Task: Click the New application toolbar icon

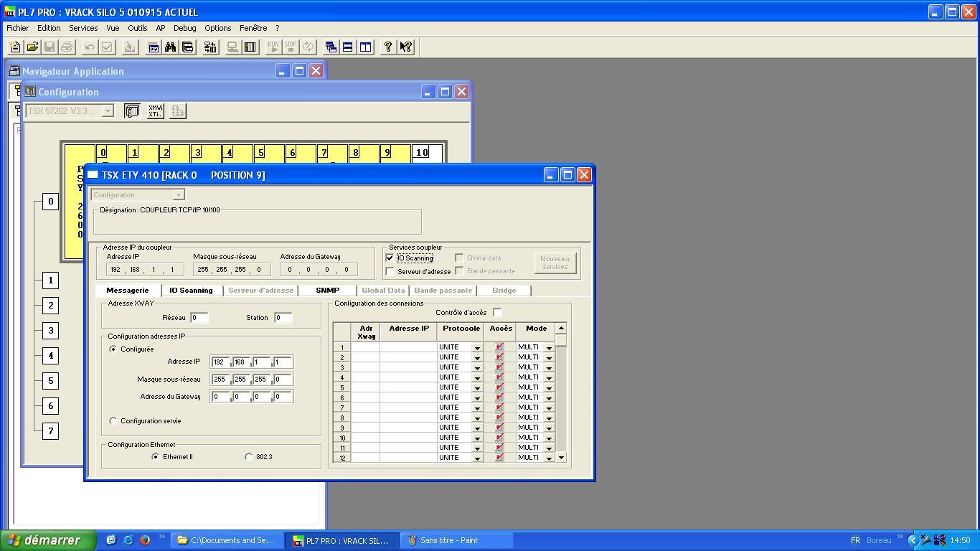Action: pyautogui.click(x=15, y=47)
